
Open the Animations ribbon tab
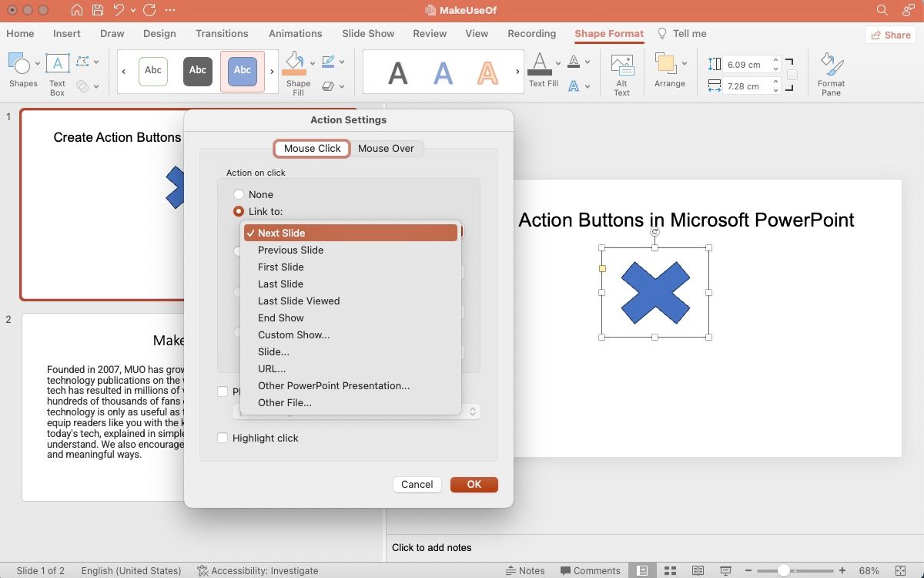coord(295,33)
